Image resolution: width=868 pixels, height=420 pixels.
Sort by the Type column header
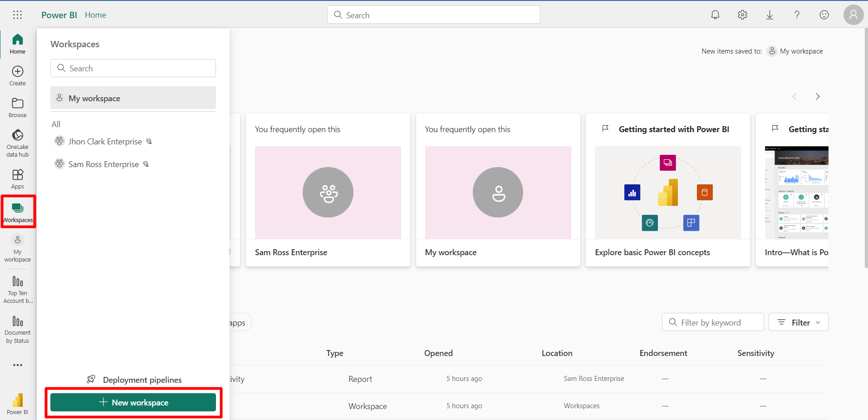pyautogui.click(x=335, y=353)
